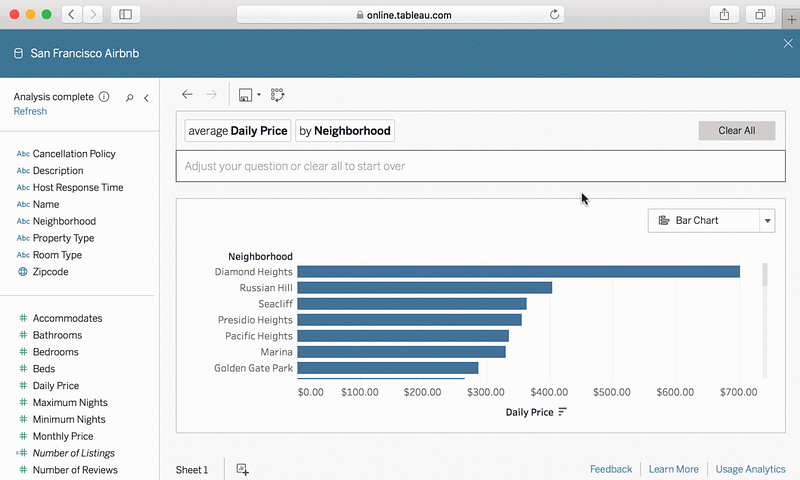Collapse the data pane with the chevron

click(146, 98)
